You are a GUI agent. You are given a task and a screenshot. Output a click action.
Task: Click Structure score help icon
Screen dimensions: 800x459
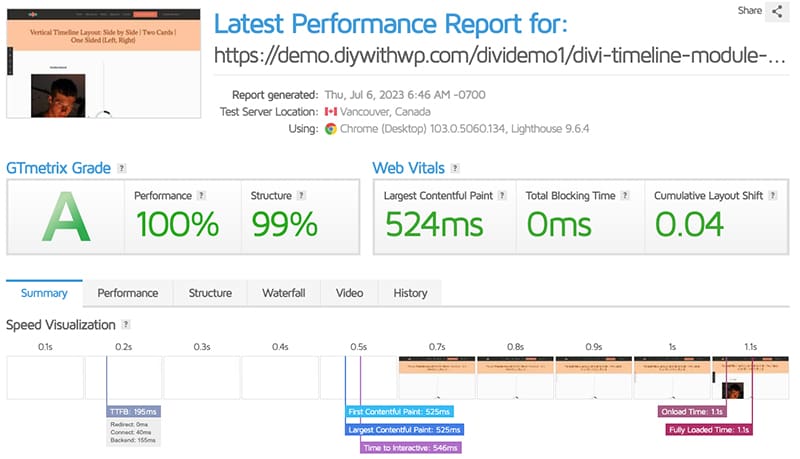click(x=301, y=195)
